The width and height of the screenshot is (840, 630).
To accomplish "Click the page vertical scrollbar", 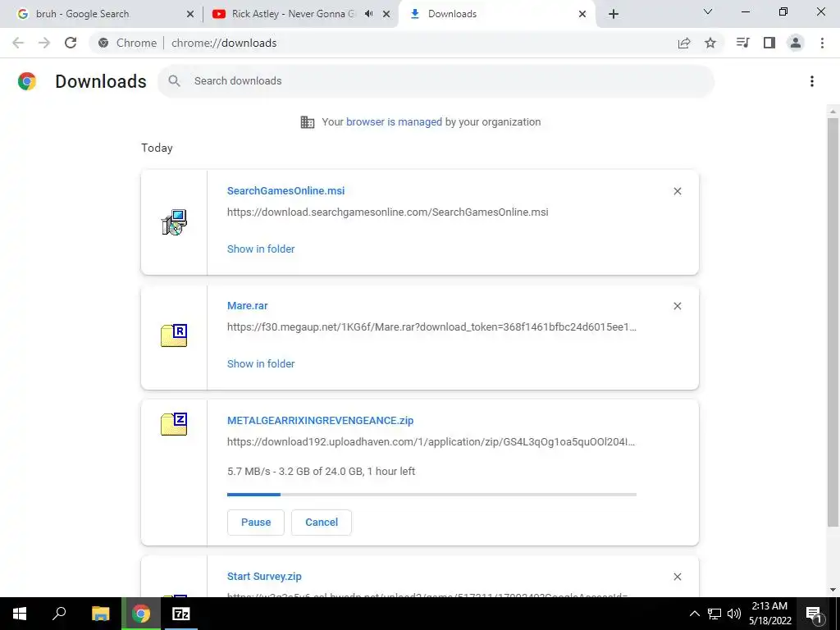I will [832, 322].
